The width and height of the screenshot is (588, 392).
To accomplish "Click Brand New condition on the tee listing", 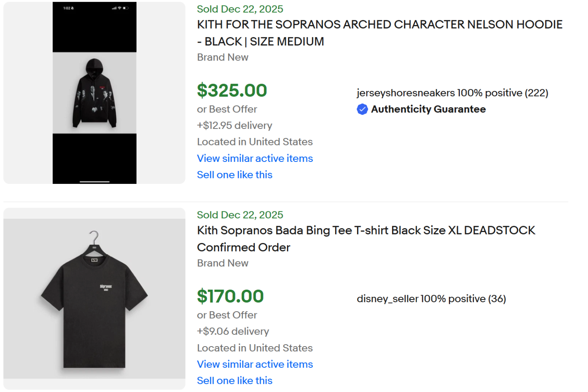I will [222, 263].
